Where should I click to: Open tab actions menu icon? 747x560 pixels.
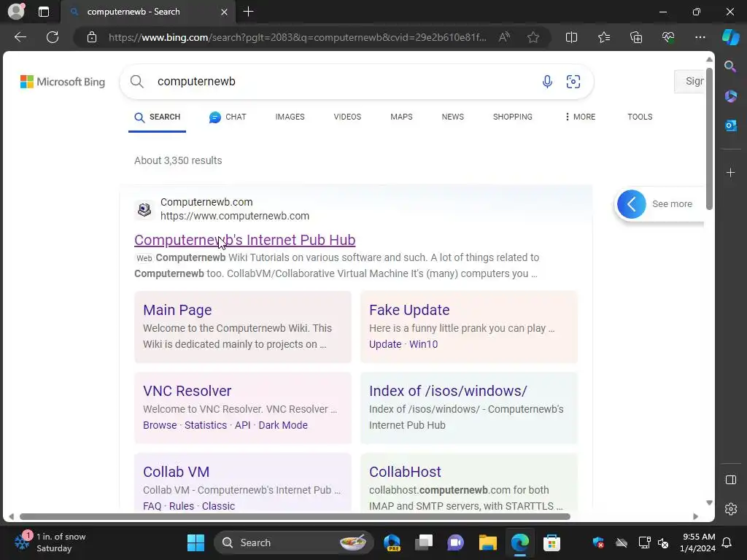pos(44,12)
